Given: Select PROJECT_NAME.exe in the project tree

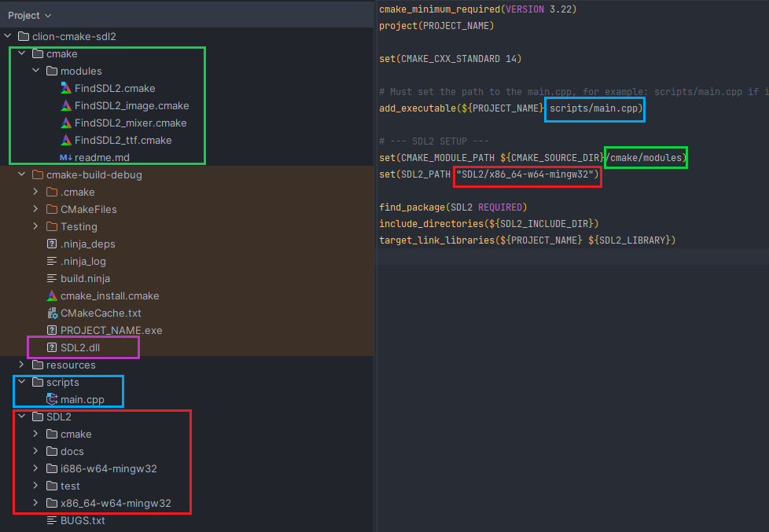Looking at the screenshot, I should click(x=111, y=330).
